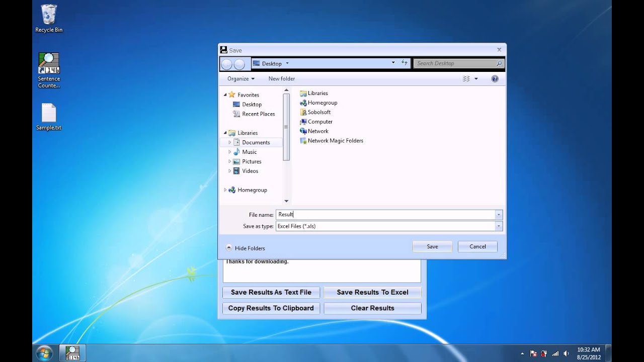Click the Save Results To Excel button
This screenshot has width=644, height=362.
click(x=372, y=292)
